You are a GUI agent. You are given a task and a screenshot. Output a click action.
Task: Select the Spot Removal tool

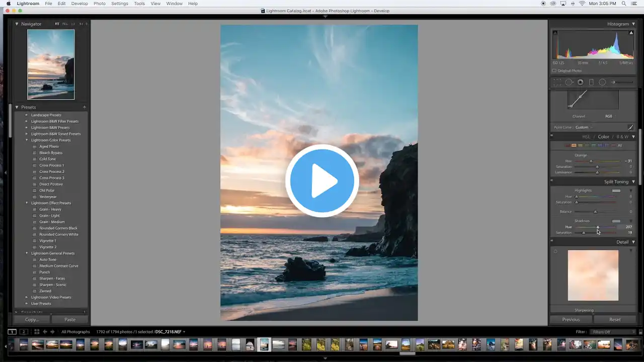pyautogui.click(x=569, y=82)
